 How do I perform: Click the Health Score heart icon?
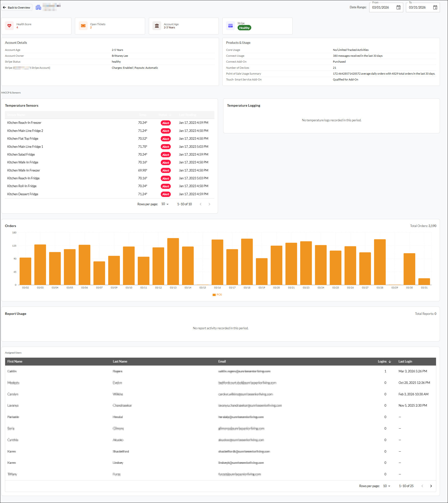click(9, 26)
